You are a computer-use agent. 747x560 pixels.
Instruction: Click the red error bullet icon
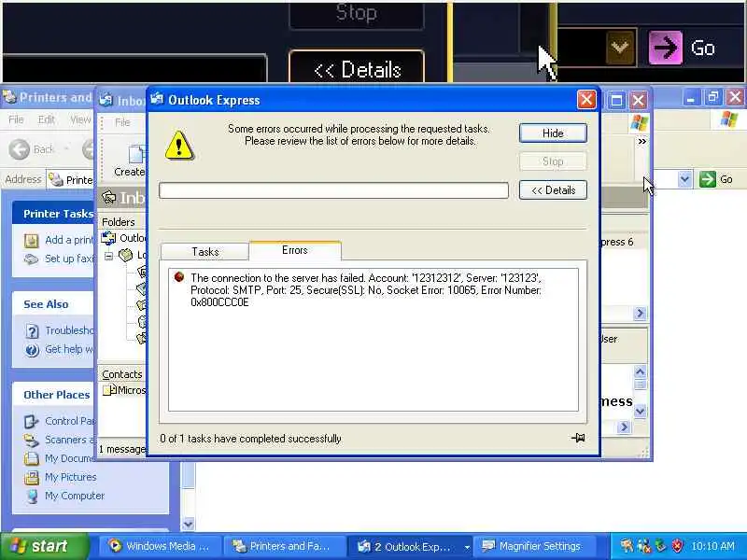click(179, 276)
